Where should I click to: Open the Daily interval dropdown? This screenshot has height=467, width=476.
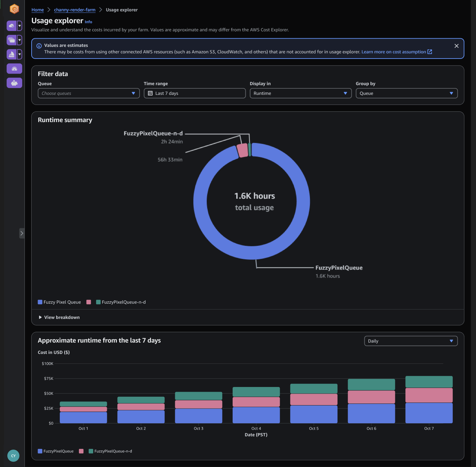coord(411,341)
